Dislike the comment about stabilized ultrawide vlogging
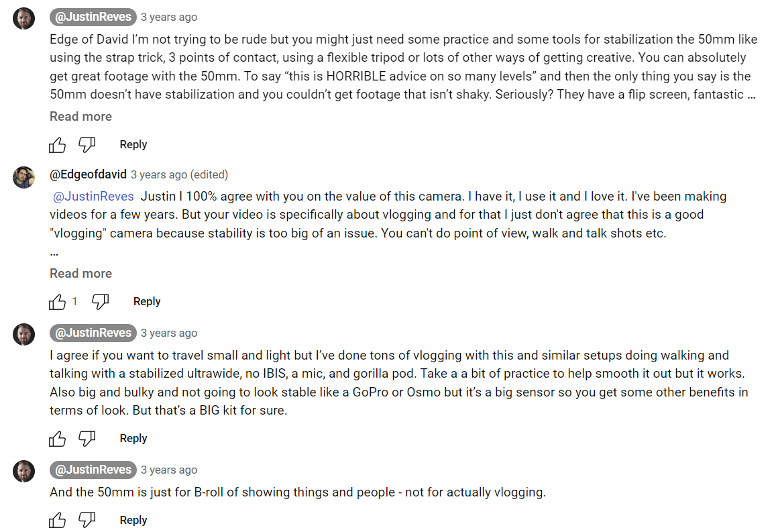Image resolution: width=776 pixels, height=532 pixels. click(x=87, y=439)
